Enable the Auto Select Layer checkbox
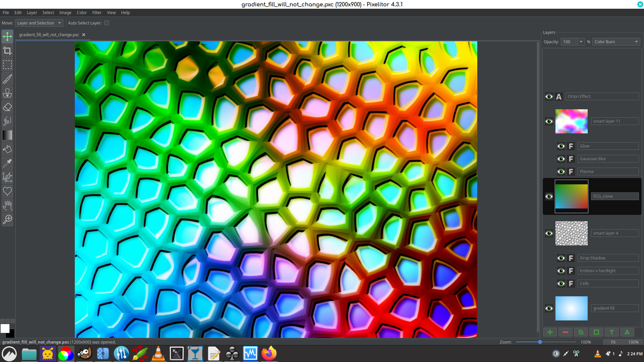Viewport: 644px width, 362px height. 107,23
